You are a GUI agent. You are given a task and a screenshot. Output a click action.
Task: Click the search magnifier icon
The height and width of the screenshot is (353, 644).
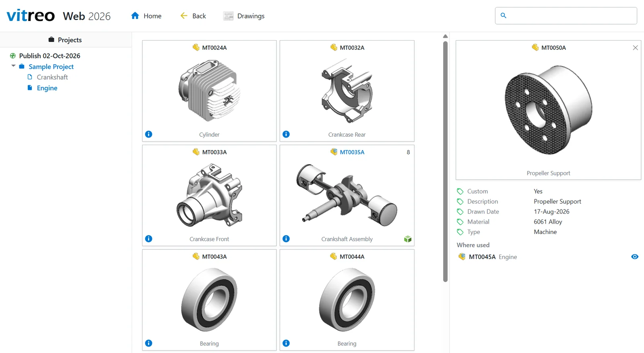pyautogui.click(x=504, y=16)
